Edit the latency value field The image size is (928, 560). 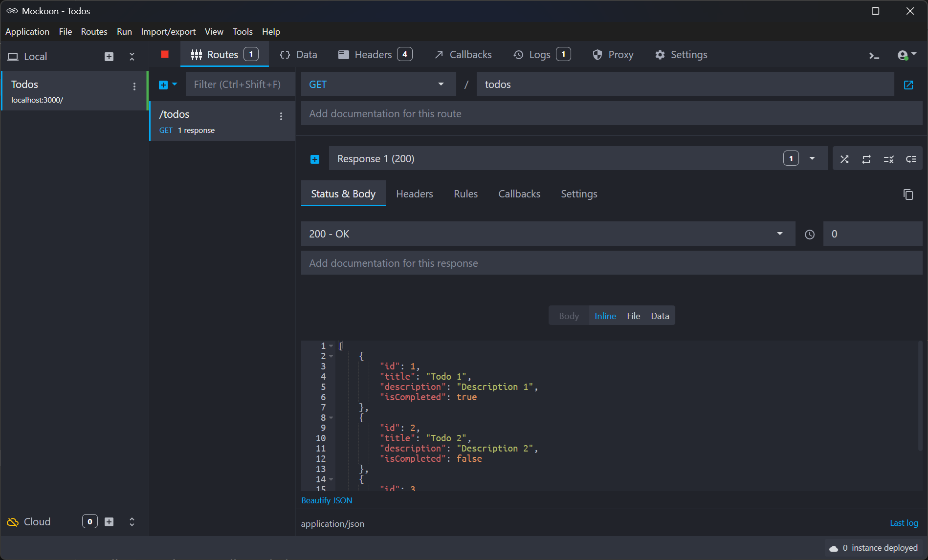873,234
